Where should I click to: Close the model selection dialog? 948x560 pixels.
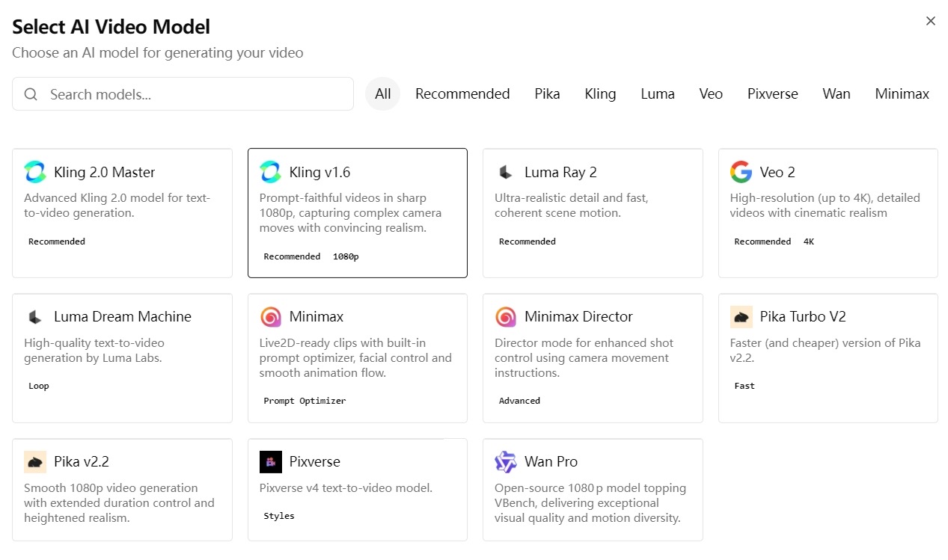click(931, 21)
